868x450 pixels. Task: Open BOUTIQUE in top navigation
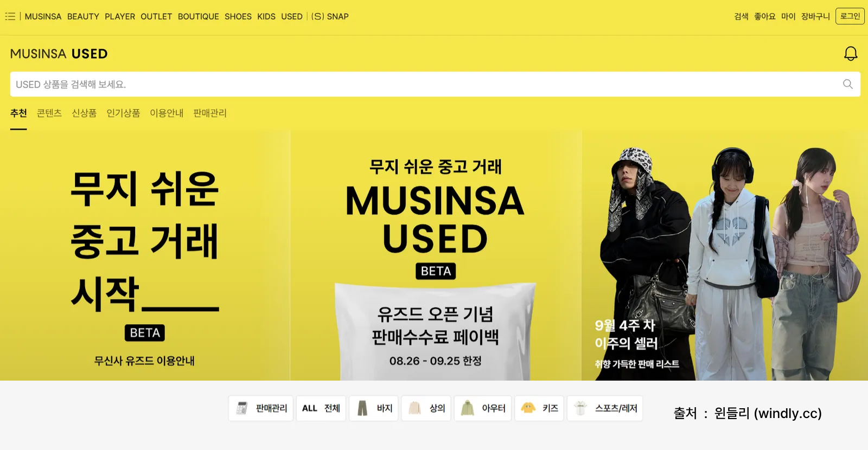coord(199,16)
